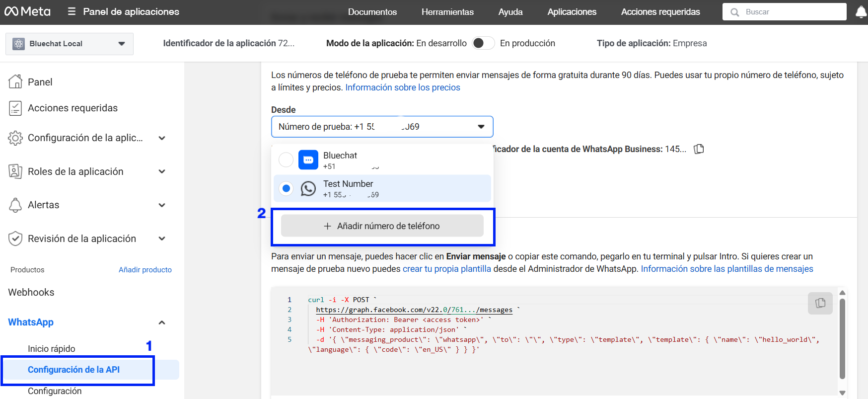The width and height of the screenshot is (868, 399).
Task: Copy the curl command code block
Action: [x=820, y=303]
